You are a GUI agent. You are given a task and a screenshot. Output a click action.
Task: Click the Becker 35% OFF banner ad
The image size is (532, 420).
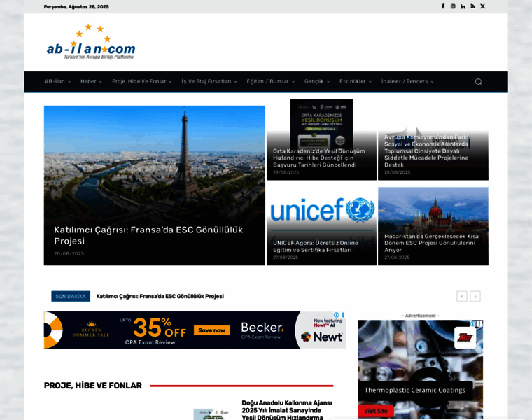point(195,330)
